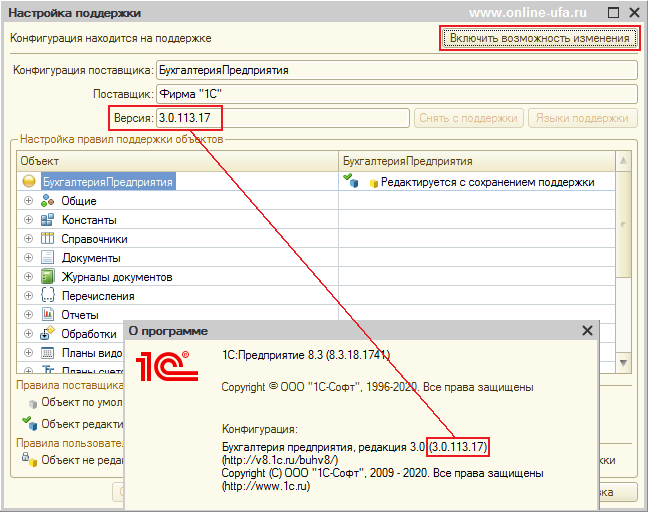Click the Документы icon in tree
The height and width of the screenshot is (512, 648).
coord(47,258)
